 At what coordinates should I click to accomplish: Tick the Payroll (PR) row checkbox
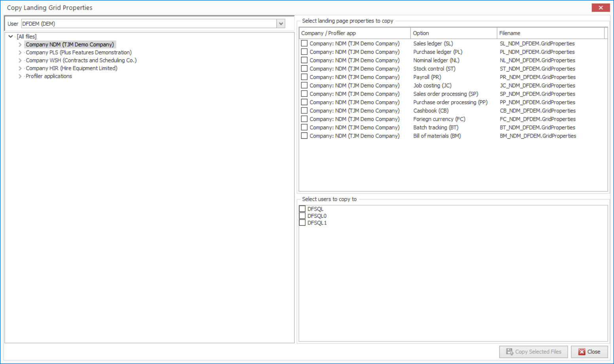tap(304, 77)
